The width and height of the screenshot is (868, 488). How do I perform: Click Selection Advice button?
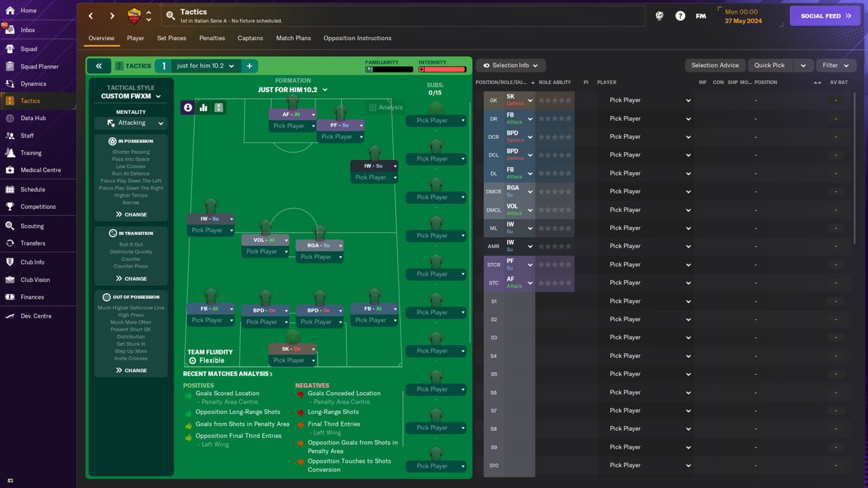(x=715, y=66)
